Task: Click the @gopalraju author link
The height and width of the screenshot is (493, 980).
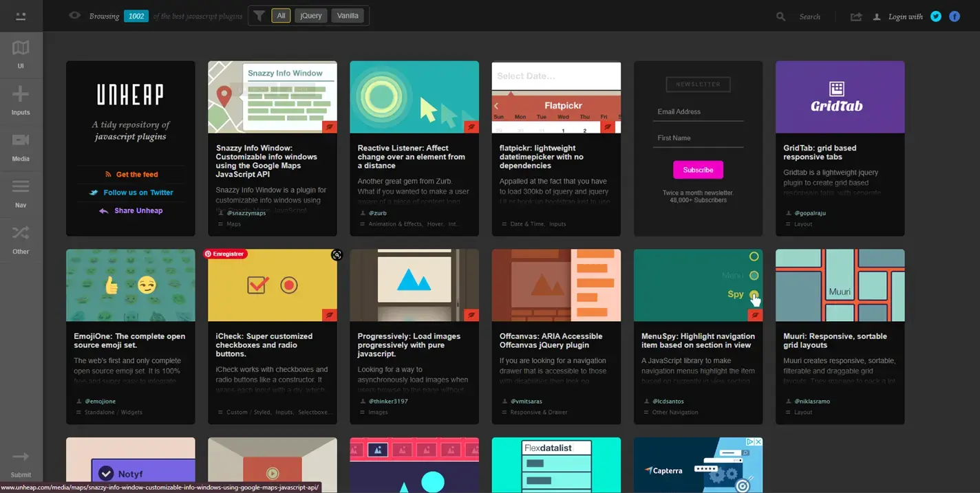Action: pos(809,213)
